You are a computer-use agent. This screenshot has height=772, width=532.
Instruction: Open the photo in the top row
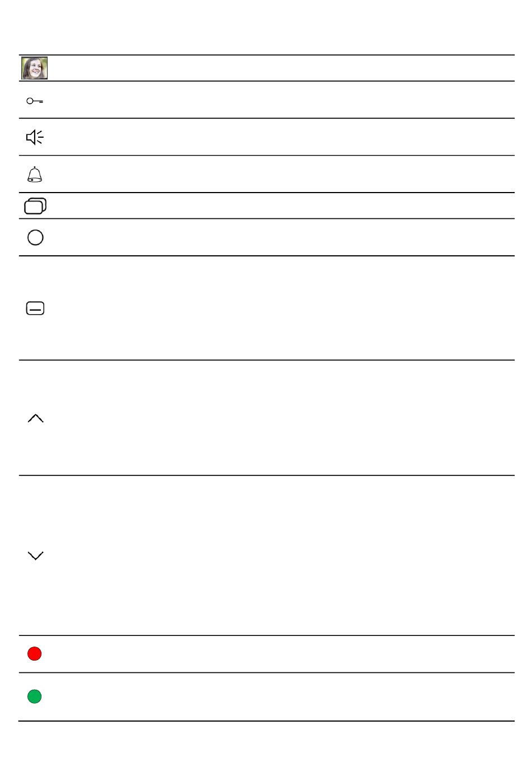(x=34, y=68)
